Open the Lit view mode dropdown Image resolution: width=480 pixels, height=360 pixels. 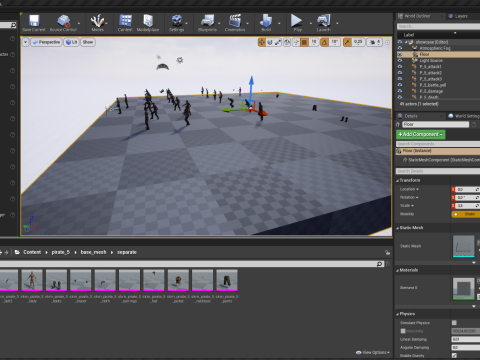(71, 42)
